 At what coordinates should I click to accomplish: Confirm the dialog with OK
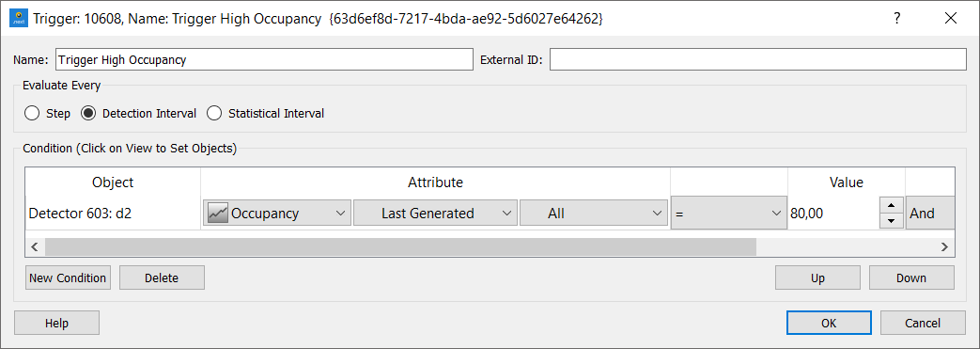click(x=829, y=324)
